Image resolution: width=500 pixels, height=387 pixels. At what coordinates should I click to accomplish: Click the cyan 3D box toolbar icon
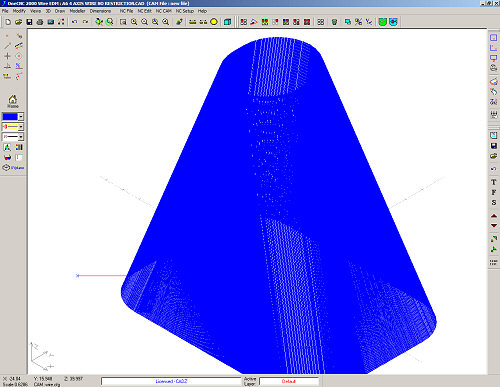228,22
